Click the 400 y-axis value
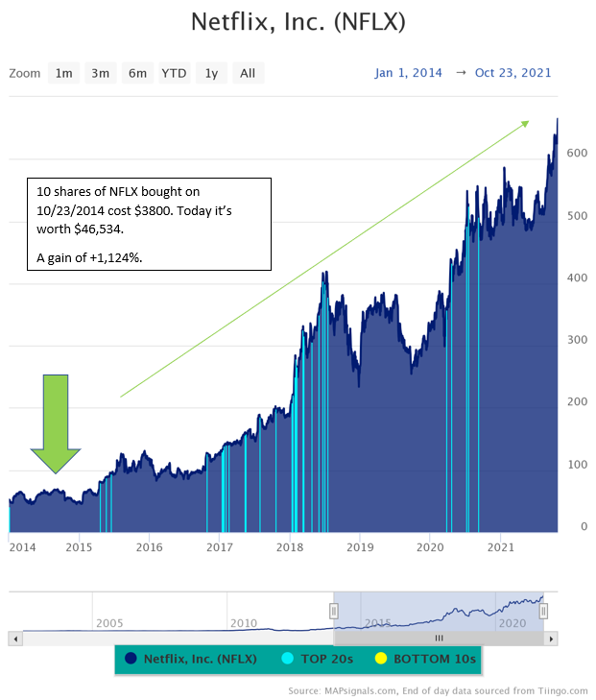The image size is (596, 700). pos(577,278)
